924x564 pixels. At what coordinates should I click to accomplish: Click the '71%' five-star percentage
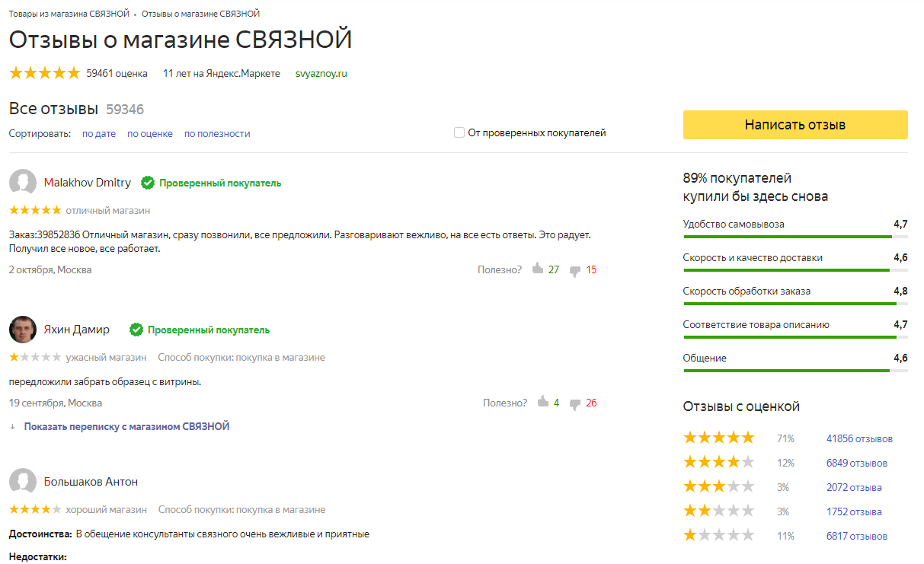(785, 438)
